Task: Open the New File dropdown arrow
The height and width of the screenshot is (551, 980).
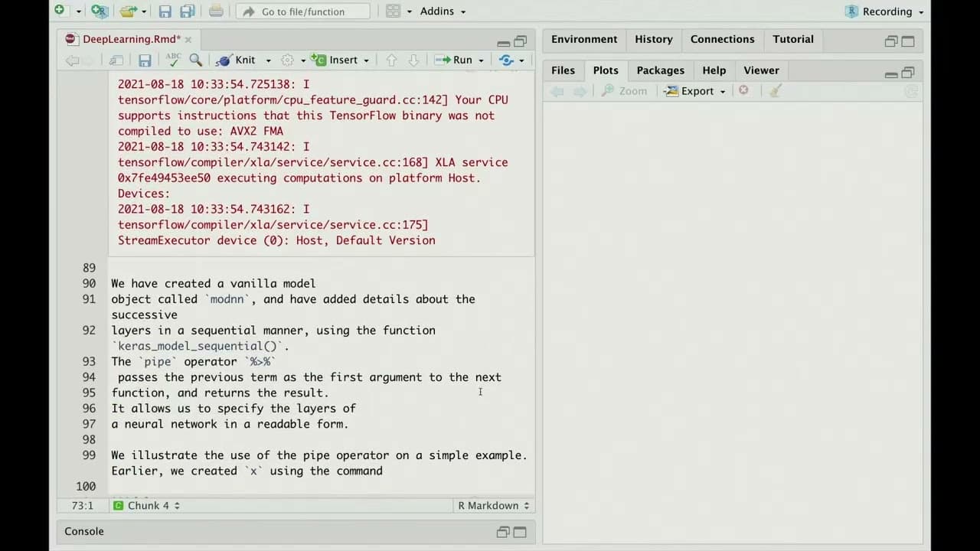Action: pyautogui.click(x=78, y=11)
